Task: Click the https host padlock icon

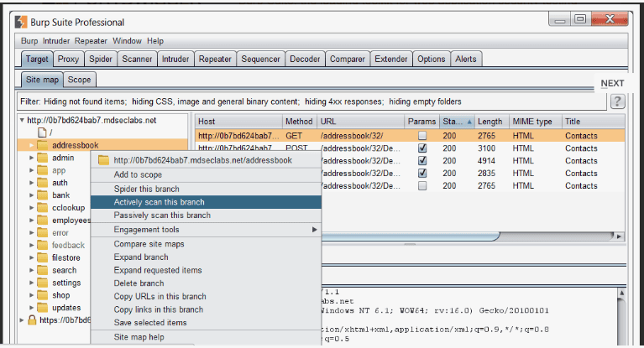Action: point(32,320)
